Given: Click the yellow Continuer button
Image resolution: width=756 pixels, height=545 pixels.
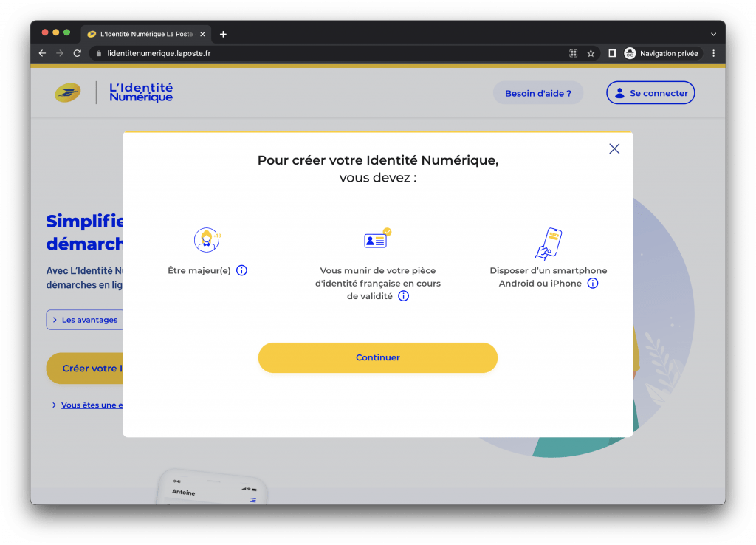Looking at the screenshot, I should (x=377, y=357).
